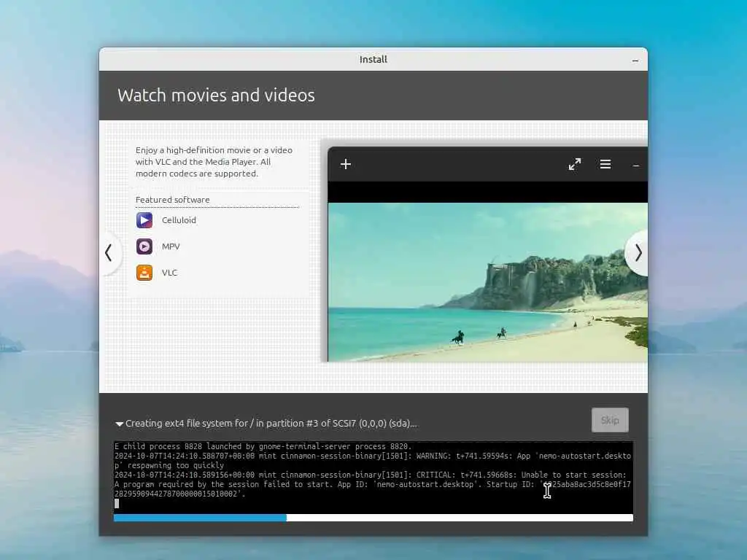Click the "Install" window title
The width and height of the screenshot is (747, 560).
click(373, 60)
